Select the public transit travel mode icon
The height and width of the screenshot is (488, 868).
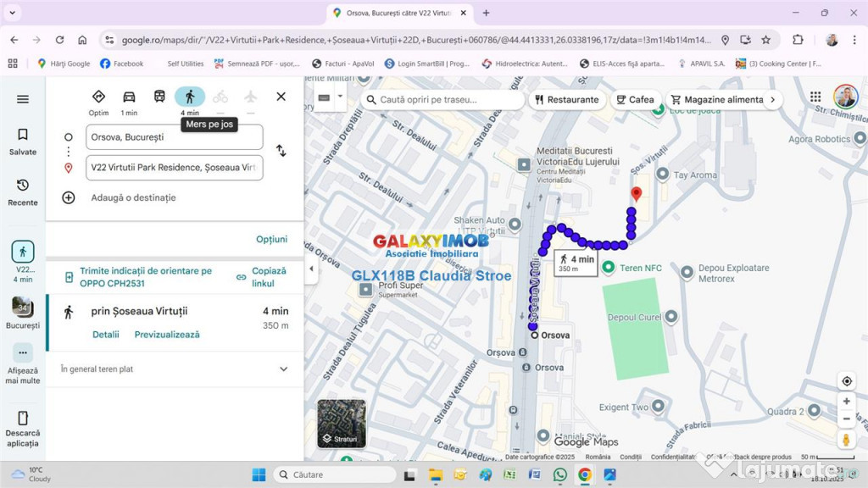159,97
